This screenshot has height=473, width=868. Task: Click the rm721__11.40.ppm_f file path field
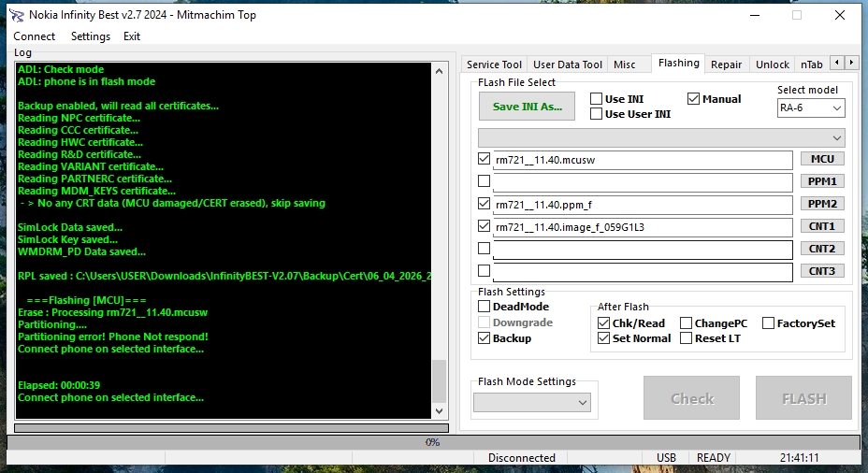(642, 204)
